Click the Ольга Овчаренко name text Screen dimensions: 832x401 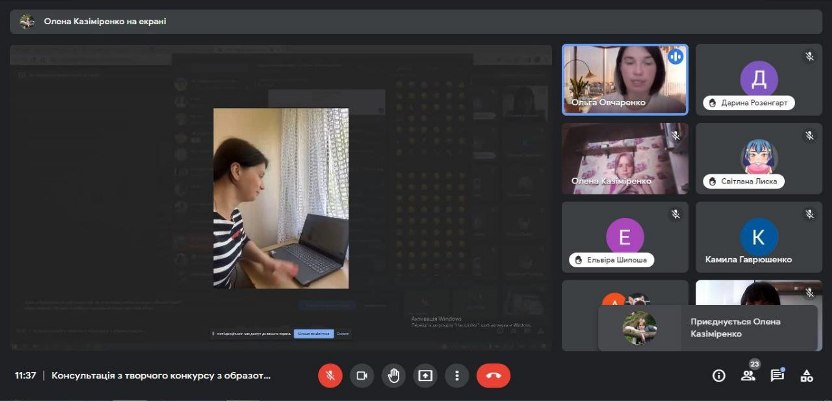pyautogui.click(x=608, y=102)
